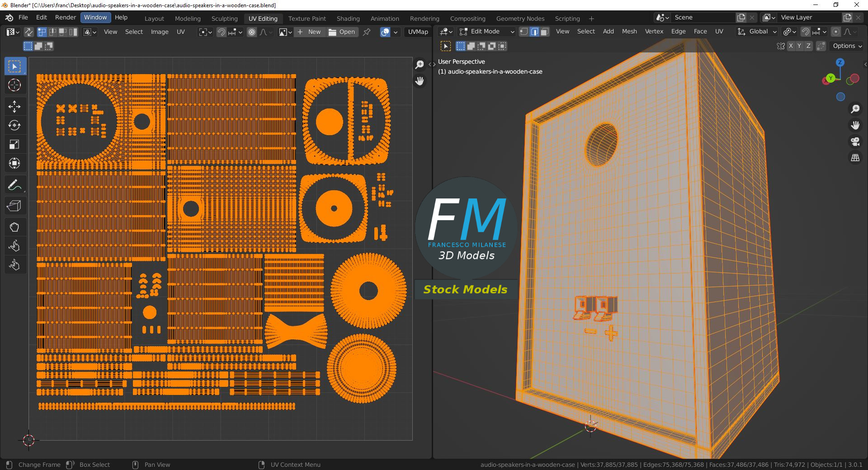
Task: Activate the 2D Cursor tool
Action: click(14, 85)
